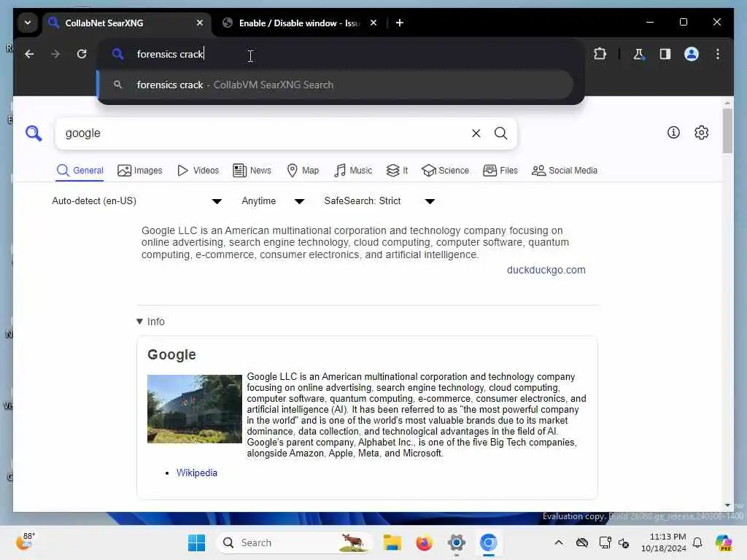Click the browser back arrow
747x560 pixels.
(x=29, y=54)
